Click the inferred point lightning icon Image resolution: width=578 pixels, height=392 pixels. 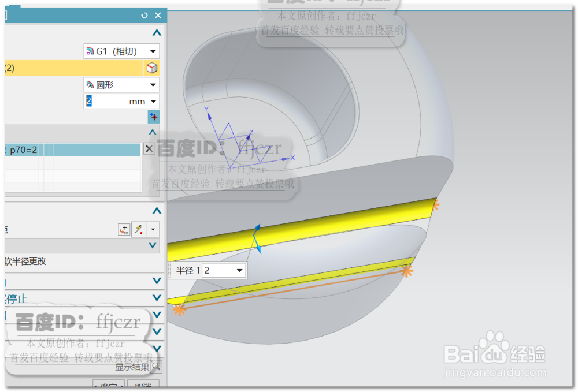point(139,230)
